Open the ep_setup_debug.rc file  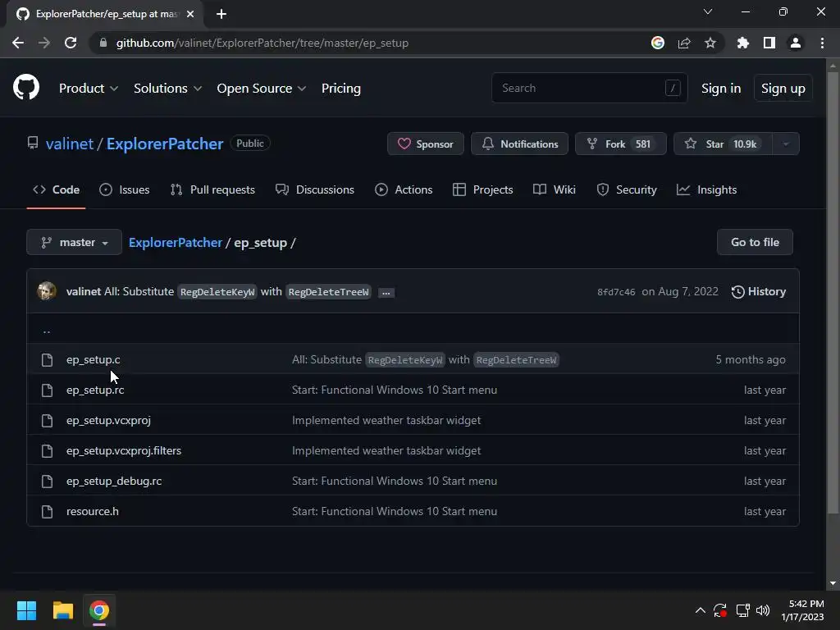pos(114,481)
